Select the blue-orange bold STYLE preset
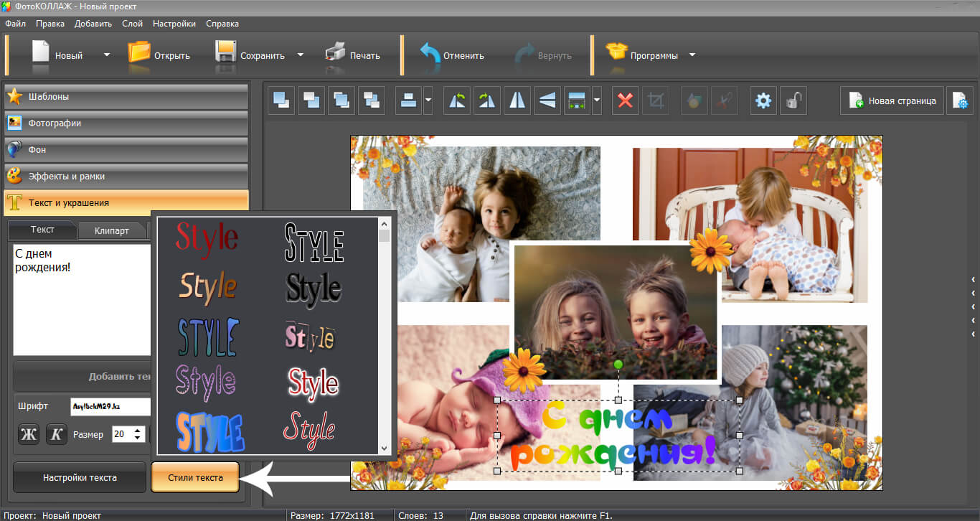This screenshot has width=980, height=521. pos(210,432)
